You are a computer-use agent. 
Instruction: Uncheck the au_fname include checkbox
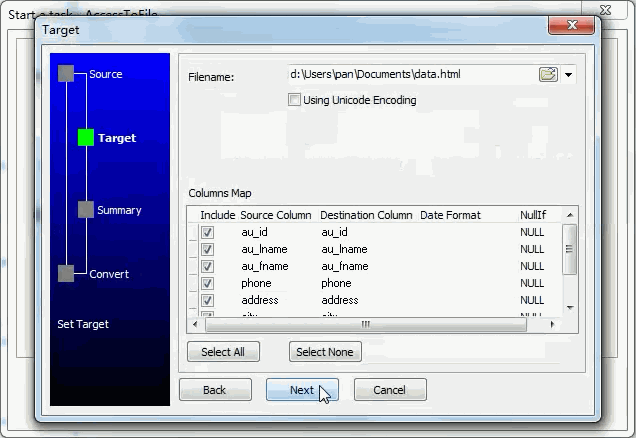pyautogui.click(x=207, y=266)
